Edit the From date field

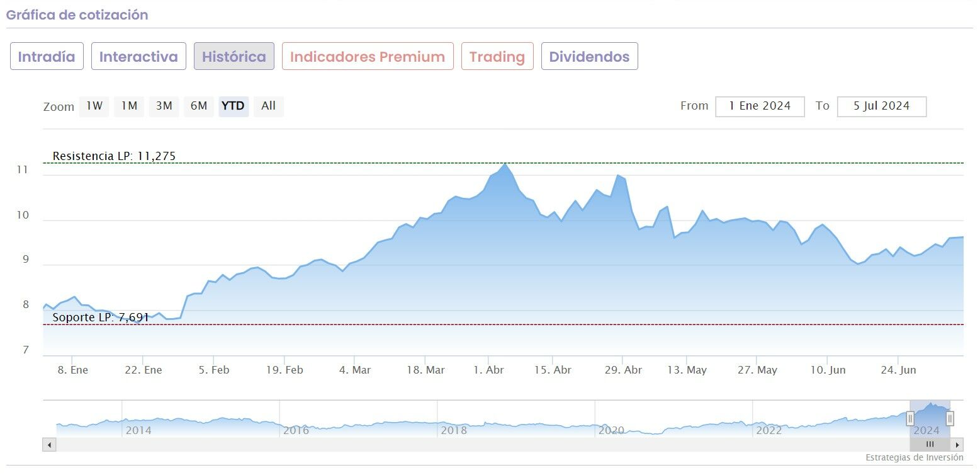coord(760,106)
